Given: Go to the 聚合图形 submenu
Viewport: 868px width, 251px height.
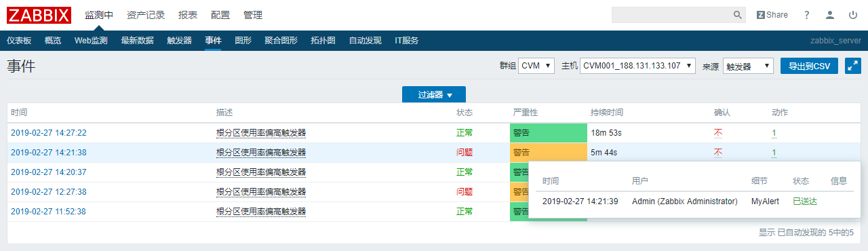Looking at the screenshot, I should point(281,41).
